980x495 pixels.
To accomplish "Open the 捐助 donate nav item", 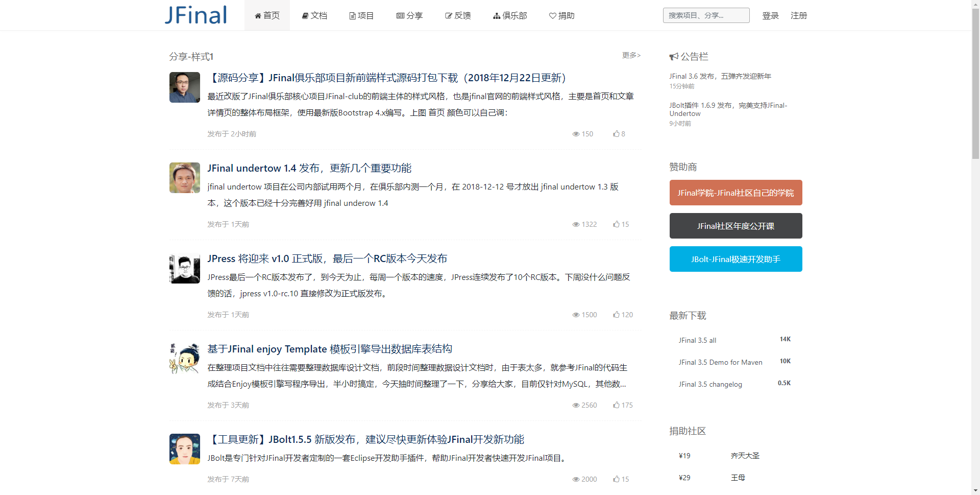I will (x=561, y=15).
